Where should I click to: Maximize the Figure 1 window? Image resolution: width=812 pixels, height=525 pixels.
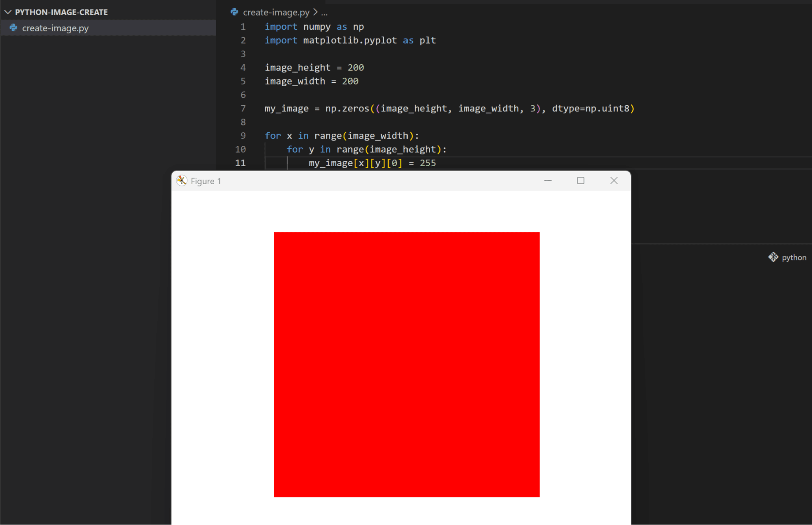(x=580, y=180)
